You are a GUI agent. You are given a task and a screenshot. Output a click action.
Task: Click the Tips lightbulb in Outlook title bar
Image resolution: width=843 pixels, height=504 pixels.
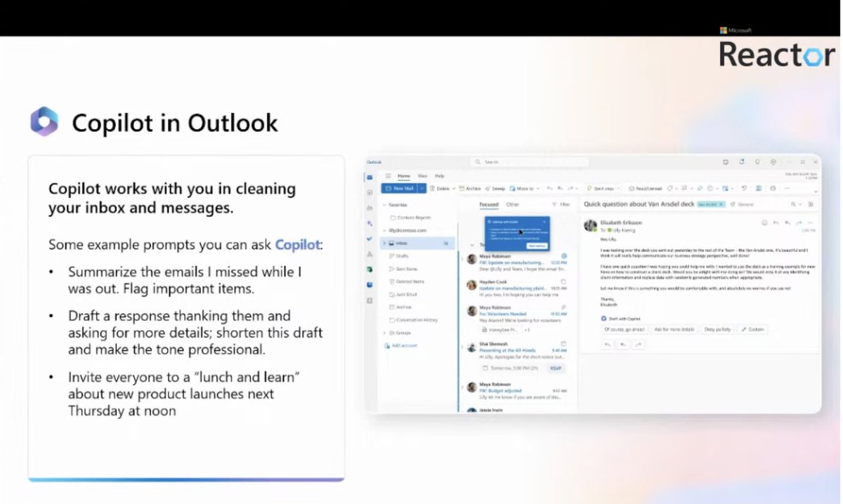click(x=757, y=161)
